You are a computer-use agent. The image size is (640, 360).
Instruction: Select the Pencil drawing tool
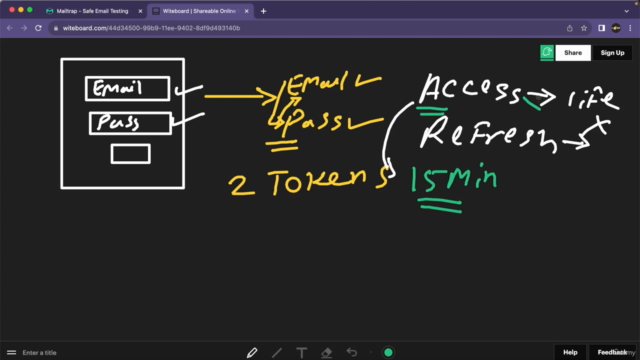point(252,353)
